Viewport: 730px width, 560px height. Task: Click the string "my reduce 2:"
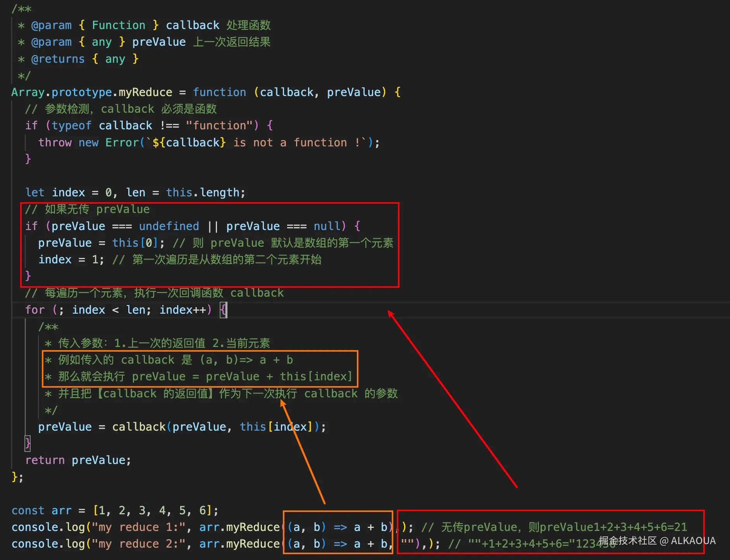pos(139,544)
